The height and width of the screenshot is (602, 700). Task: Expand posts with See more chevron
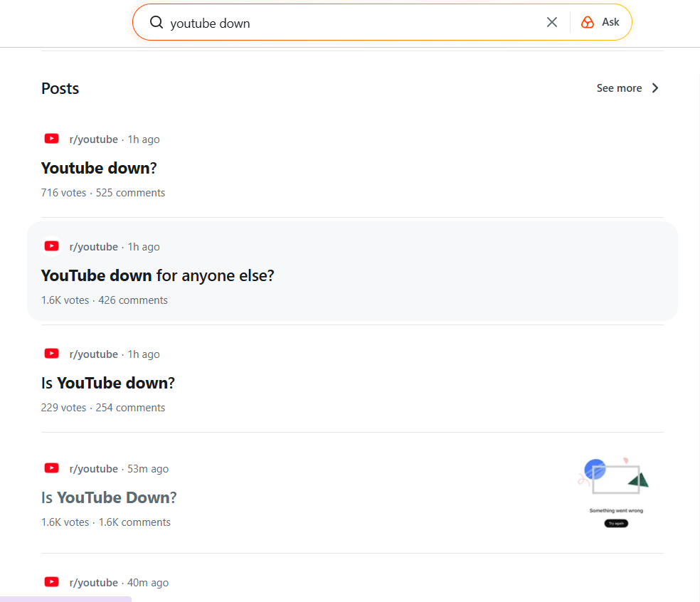tap(655, 88)
